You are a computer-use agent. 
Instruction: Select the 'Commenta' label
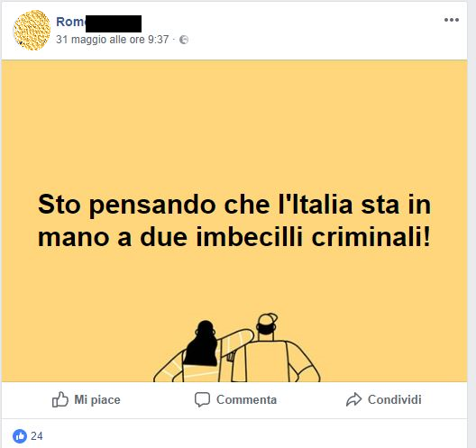click(x=246, y=399)
